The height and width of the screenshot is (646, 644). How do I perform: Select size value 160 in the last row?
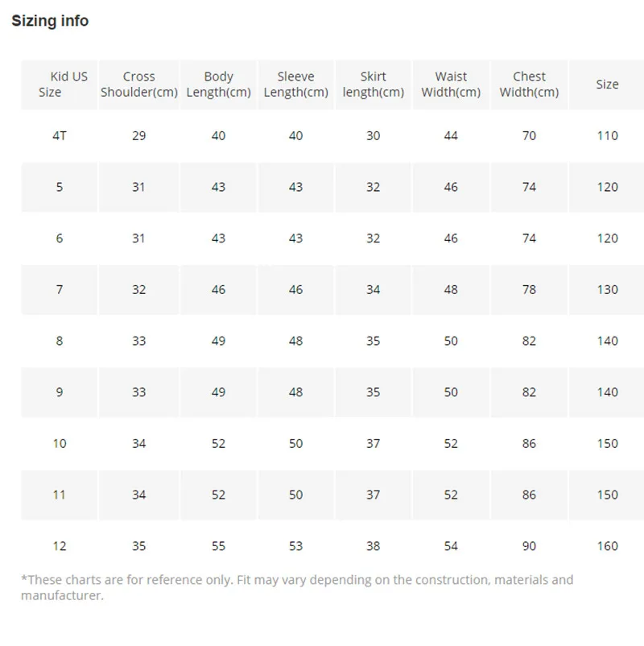(x=607, y=546)
